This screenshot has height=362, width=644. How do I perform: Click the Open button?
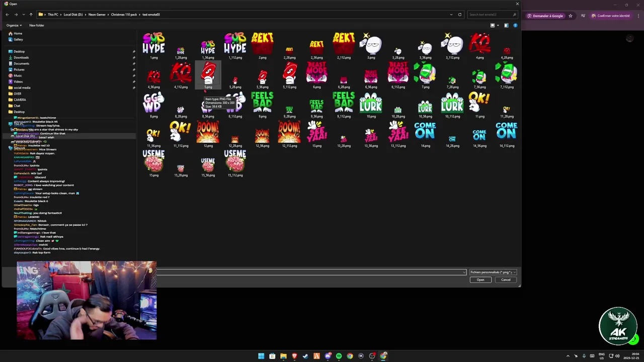[480, 280]
